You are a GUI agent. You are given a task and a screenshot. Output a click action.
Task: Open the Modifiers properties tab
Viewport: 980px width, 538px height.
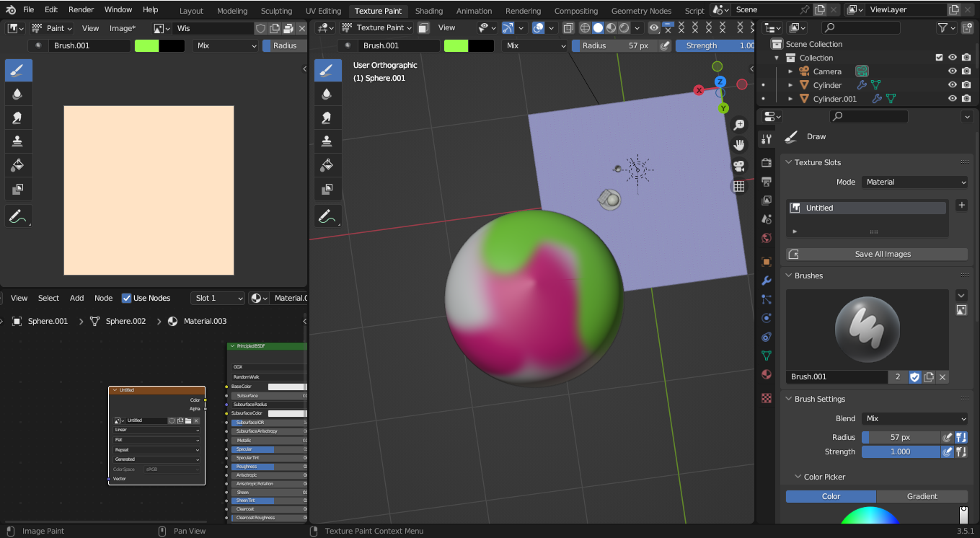[767, 281]
